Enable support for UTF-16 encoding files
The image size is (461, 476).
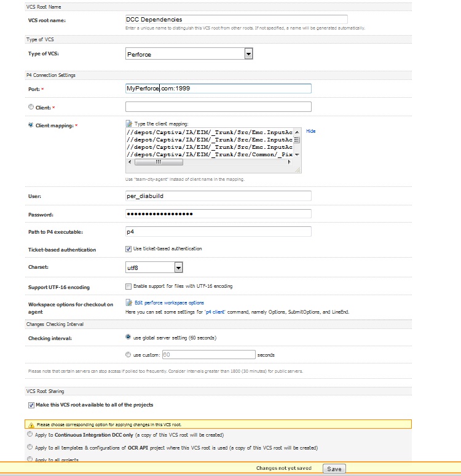point(128,287)
